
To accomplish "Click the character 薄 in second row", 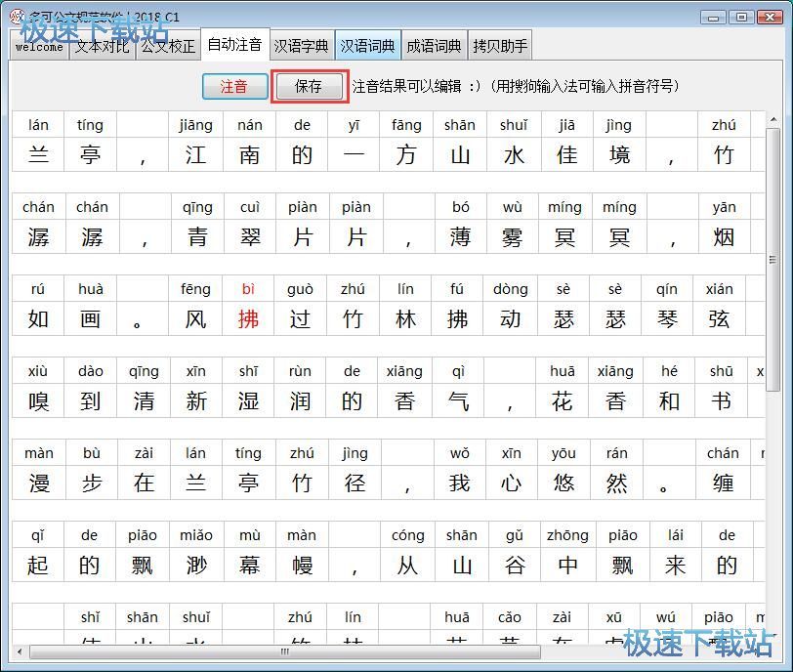I will pyautogui.click(x=460, y=237).
